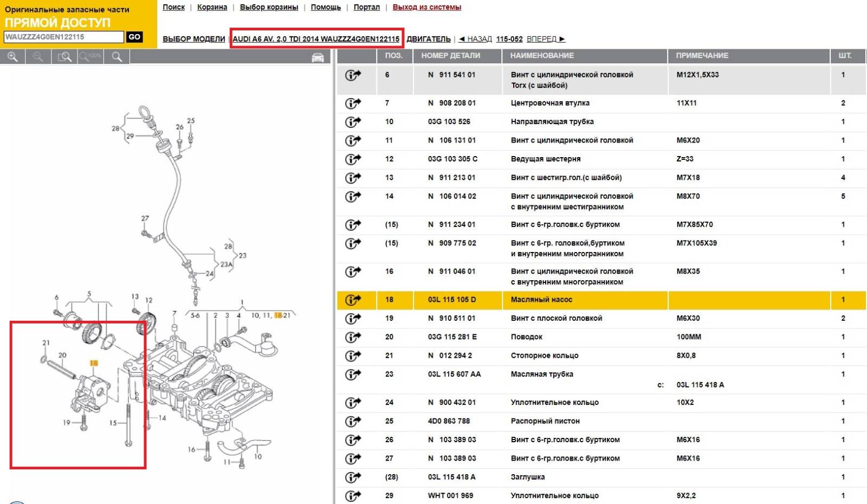Open info icon for part N 106 131 01
Screen dimensions: 867x504
click(x=353, y=140)
